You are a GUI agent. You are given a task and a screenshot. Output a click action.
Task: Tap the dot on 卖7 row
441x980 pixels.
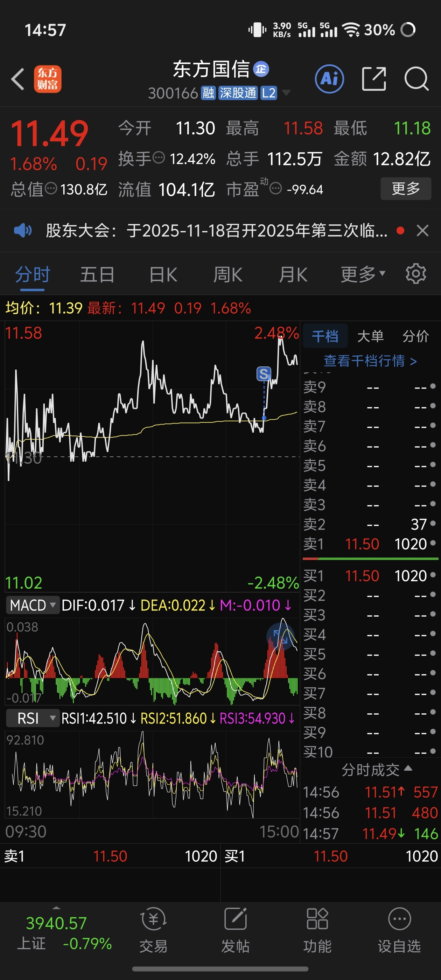point(433,425)
